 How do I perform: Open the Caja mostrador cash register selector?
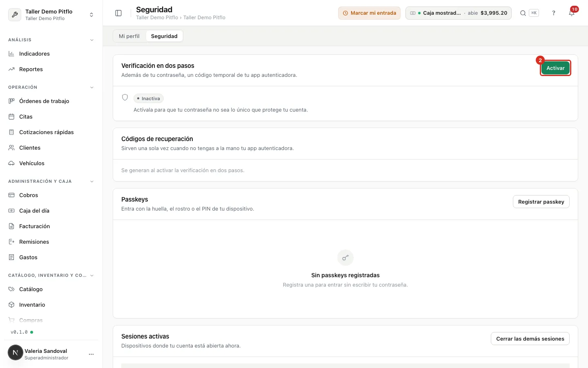[458, 13]
